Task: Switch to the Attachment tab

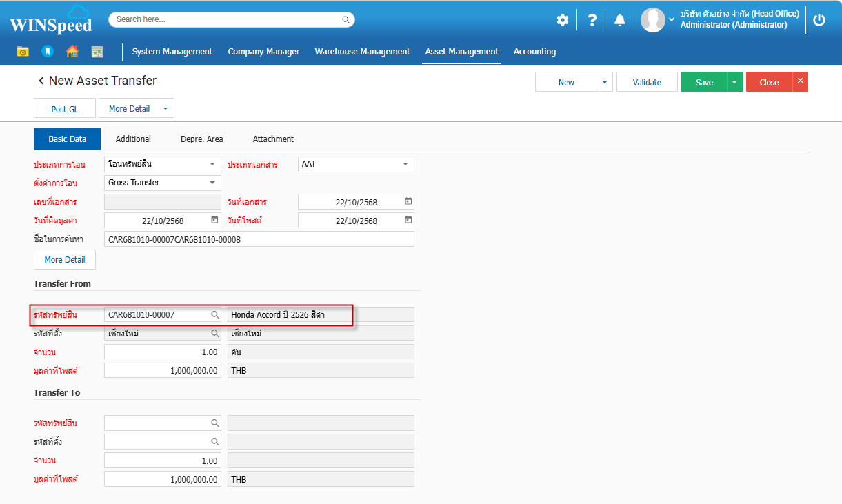Action: [273, 139]
